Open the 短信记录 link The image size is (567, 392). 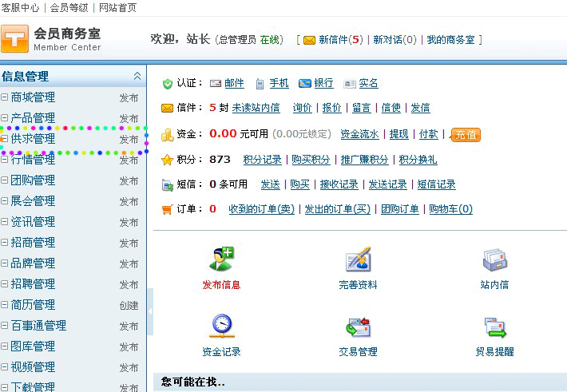[437, 184]
